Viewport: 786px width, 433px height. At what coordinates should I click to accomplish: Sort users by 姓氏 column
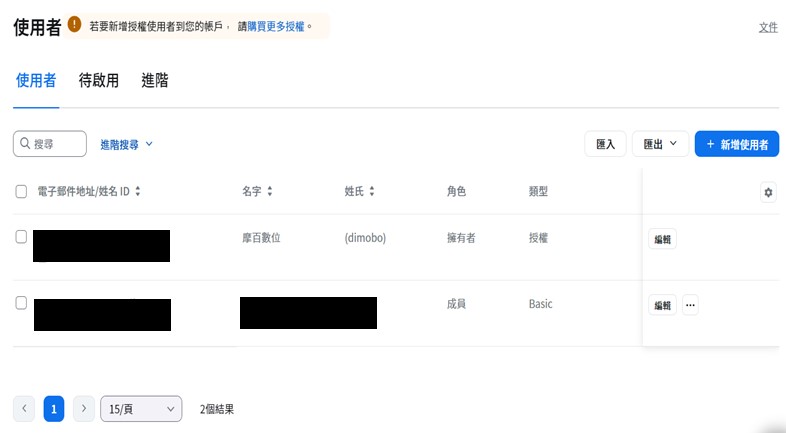pyautogui.click(x=372, y=192)
